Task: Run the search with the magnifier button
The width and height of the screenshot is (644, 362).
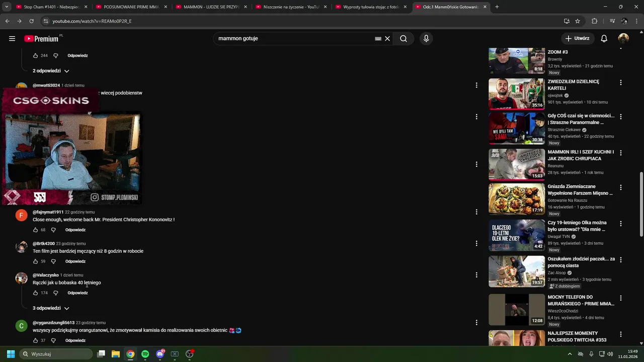Action: coord(404,38)
